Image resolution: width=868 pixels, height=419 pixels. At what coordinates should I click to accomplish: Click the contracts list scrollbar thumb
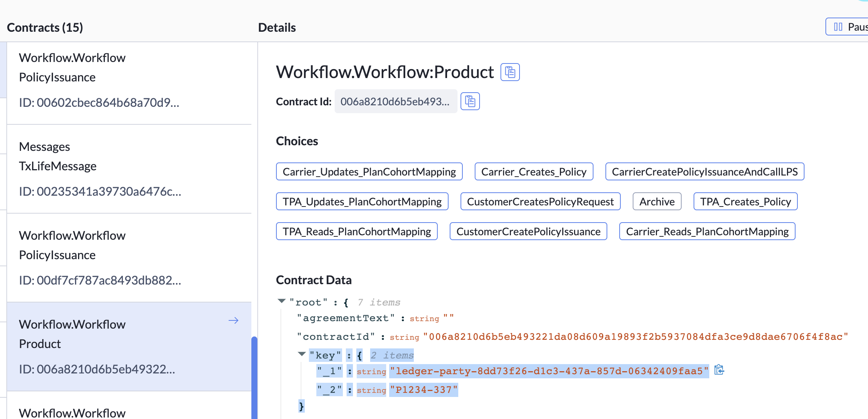254,377
